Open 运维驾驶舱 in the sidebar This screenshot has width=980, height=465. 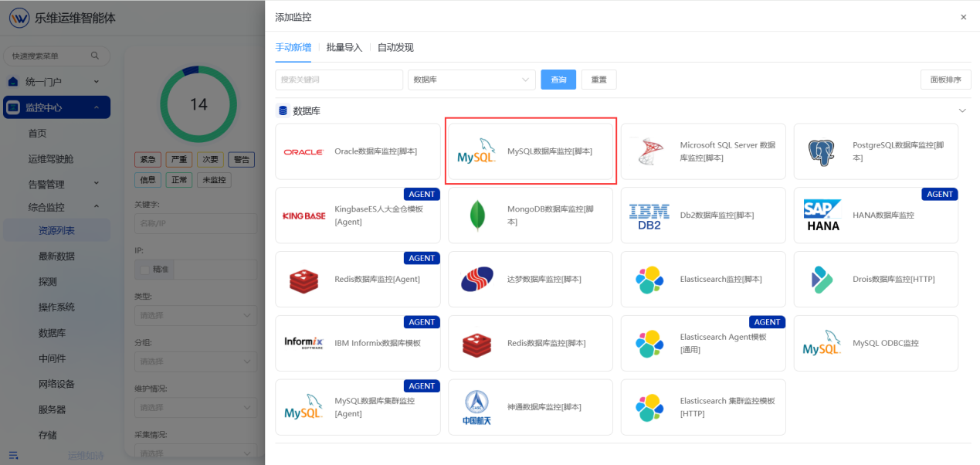coord(51,158)
